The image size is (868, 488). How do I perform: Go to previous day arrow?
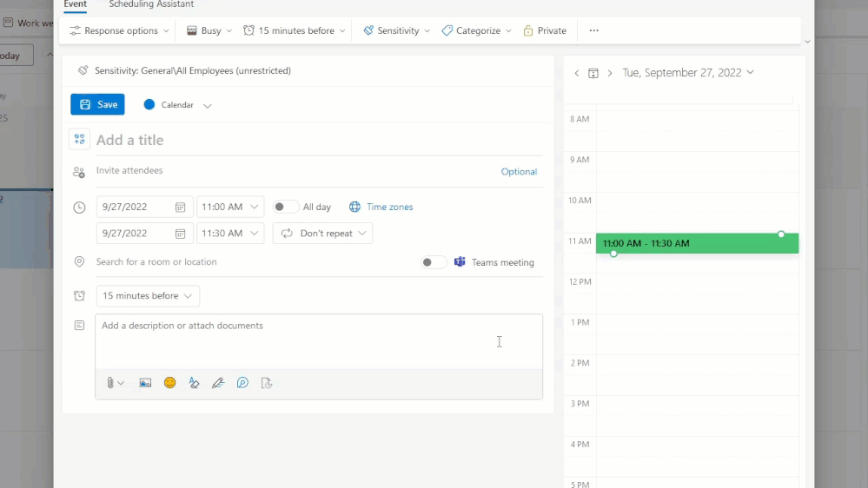[577, 73]
